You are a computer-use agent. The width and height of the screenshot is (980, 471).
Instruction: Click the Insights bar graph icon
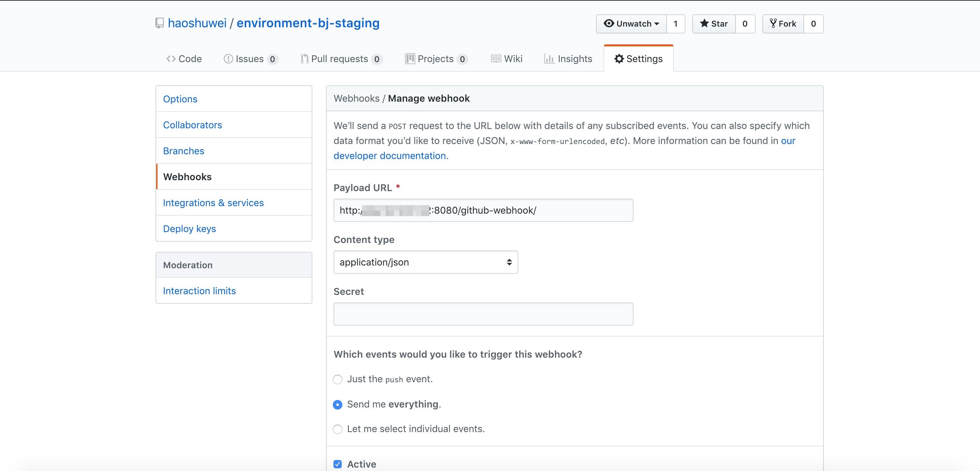549,59
